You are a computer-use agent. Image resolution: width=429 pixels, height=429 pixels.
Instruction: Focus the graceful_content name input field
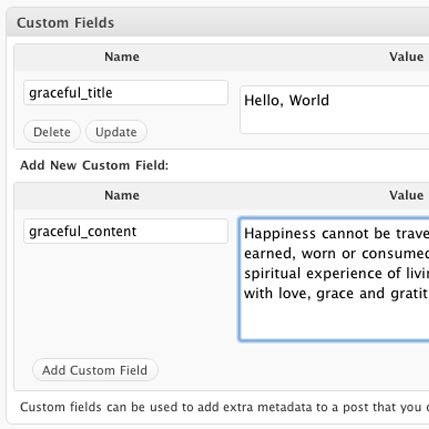(126, 231)
